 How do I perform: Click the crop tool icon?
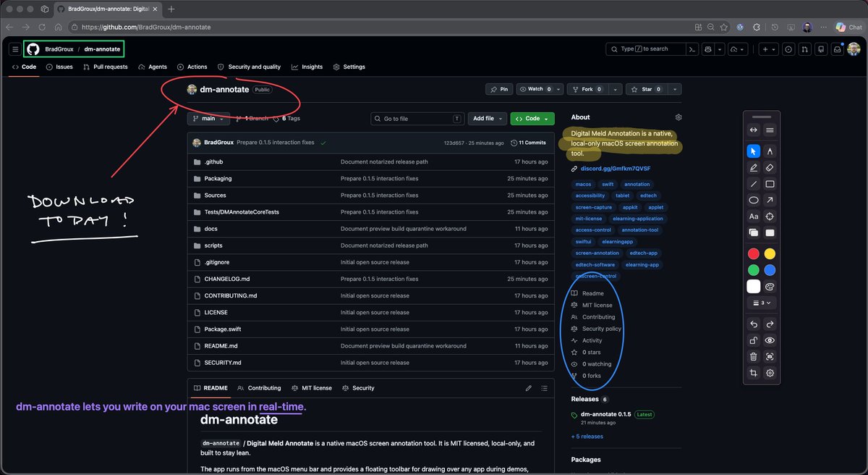point(754,373)
